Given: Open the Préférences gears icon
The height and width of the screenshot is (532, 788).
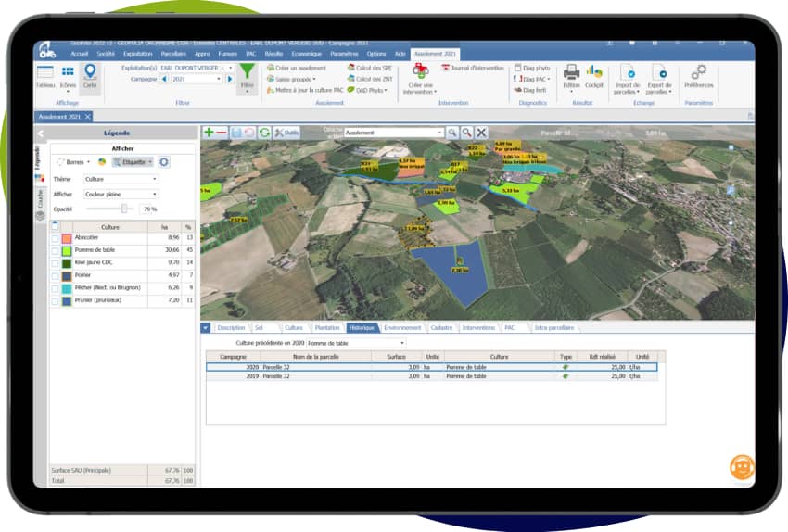Looking at the screenshot, I should (699, 76).
